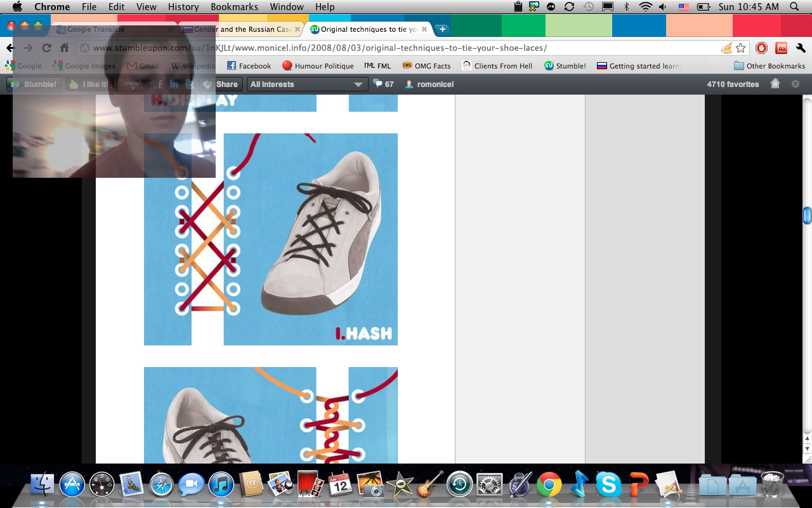Open the Trash in the Dock
This screenshot has height=508, width=812.
click(x=772, y=485)
